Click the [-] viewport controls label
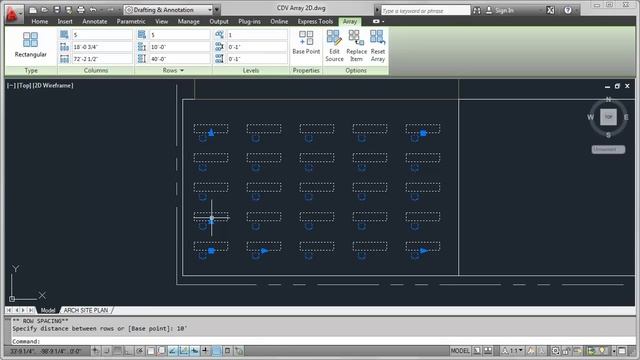The height and width of the screenshot is (360, 640). coord(11,85)
